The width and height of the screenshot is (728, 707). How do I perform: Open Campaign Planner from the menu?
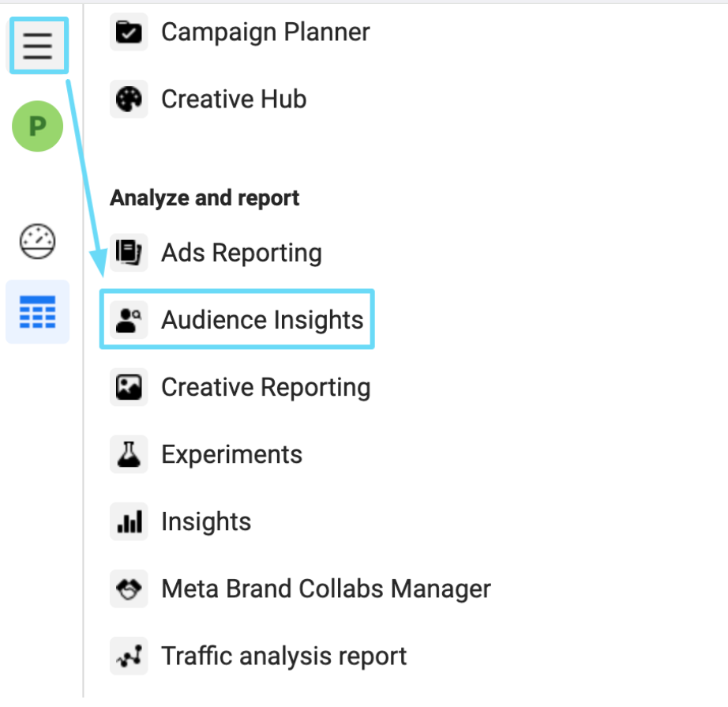coord(265,32)
